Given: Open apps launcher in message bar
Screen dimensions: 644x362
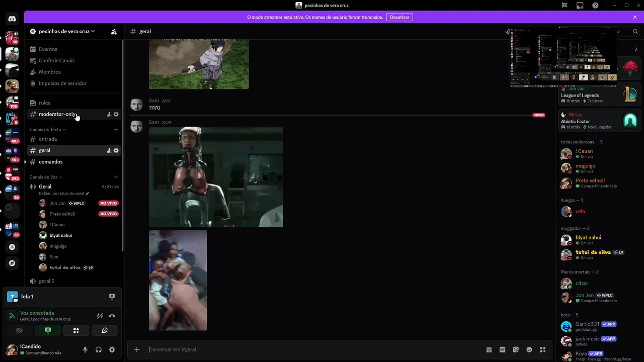Looking at the screenshot, I should point(543,349).
